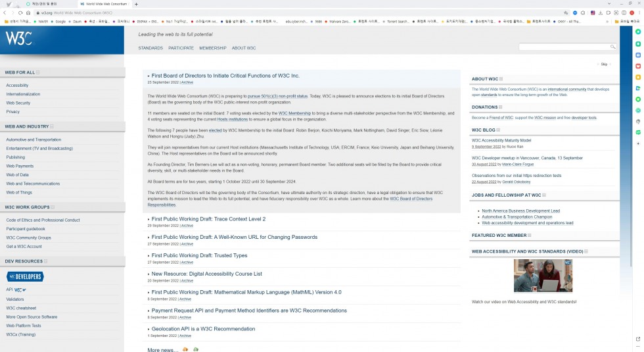This screenshot has width=644, height=352.
Task: Open the PARTICIPATE menu
Action: click(181, 48)
